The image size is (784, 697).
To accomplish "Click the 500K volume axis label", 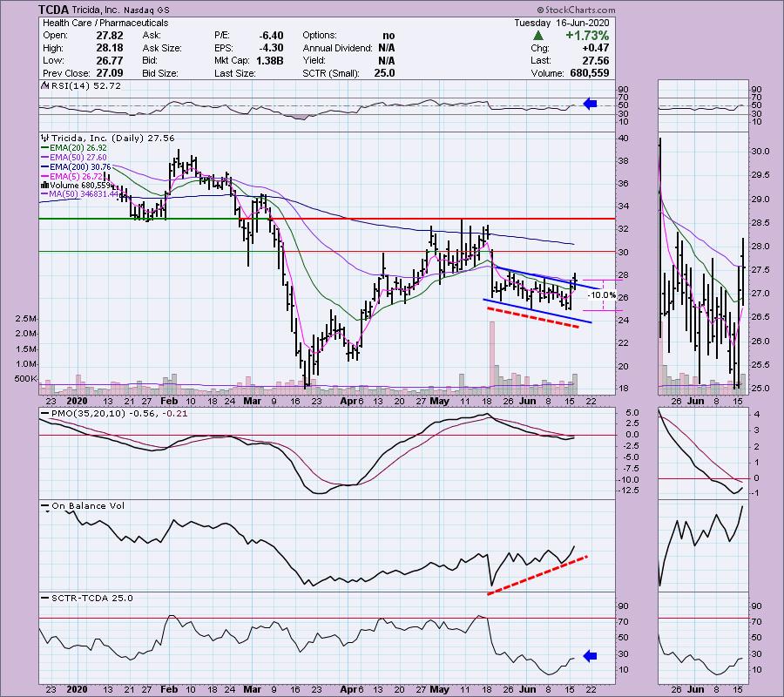I will (x=25, y=378).
